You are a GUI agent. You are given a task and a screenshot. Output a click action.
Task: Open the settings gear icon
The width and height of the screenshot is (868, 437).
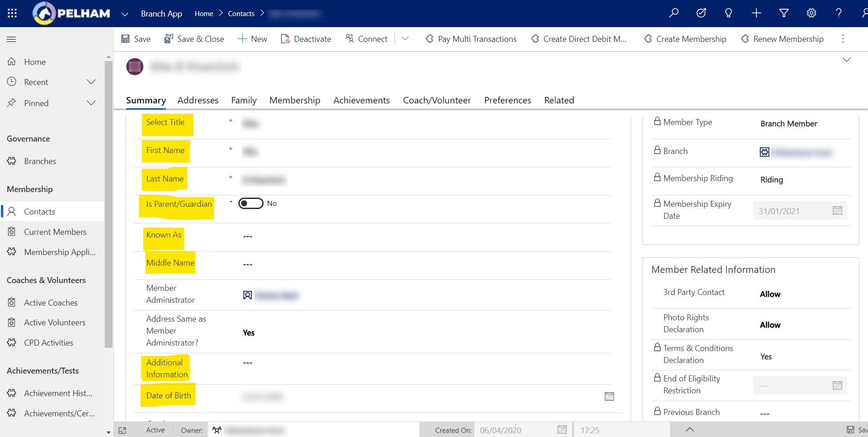811,13
